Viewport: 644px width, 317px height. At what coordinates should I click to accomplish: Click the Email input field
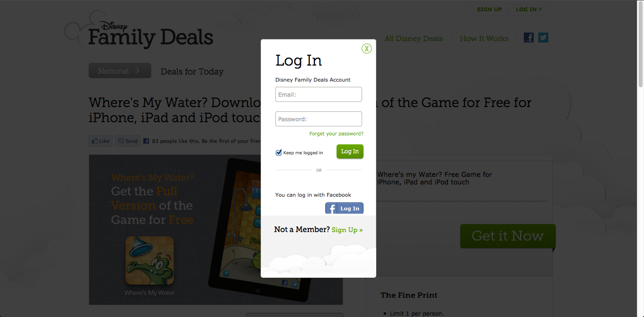point(319,94)
